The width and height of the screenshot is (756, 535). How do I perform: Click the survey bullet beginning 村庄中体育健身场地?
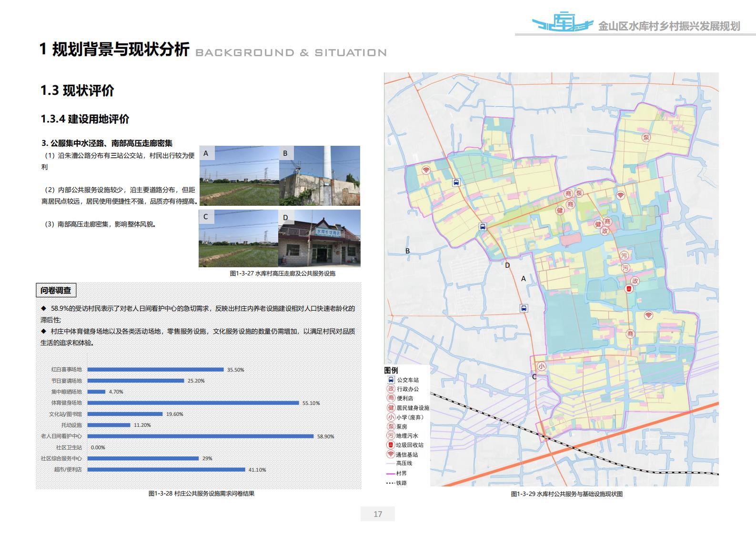coord(198,337)
